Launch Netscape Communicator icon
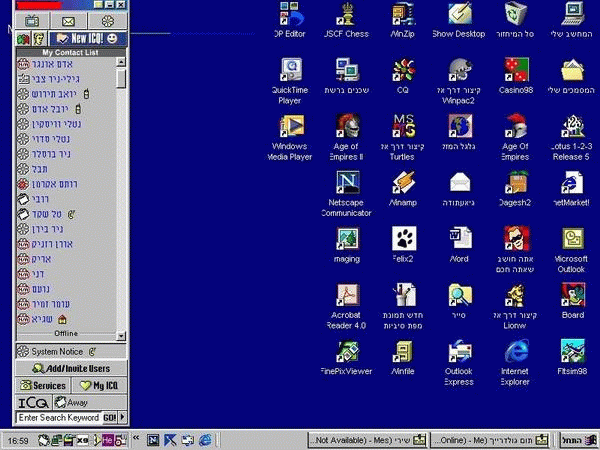This screenshot has height=450, width=600. coord(347,194)
